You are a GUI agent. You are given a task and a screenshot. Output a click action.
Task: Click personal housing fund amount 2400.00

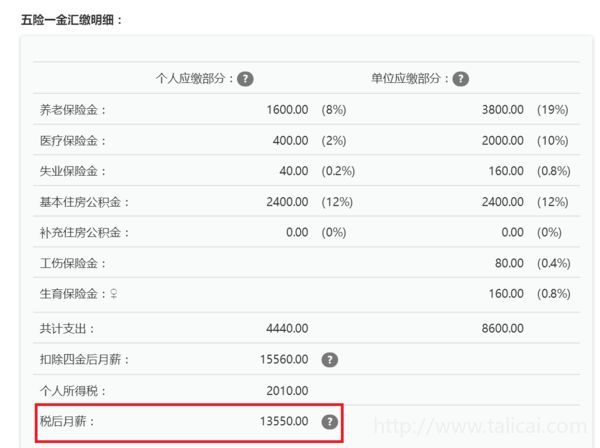click(287, 202)
